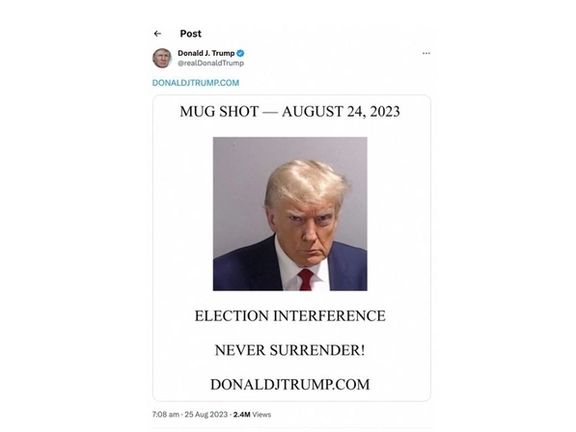Select the MUG SHOT — AUGUST 24, 2023 headline
Image resolution: width=576 pixels, height=432 pixels.
click(x=290, y=112)
